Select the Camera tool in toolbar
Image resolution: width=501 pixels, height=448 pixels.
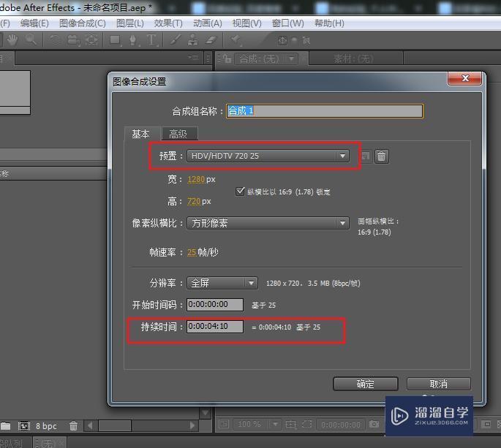coord(73,40)
